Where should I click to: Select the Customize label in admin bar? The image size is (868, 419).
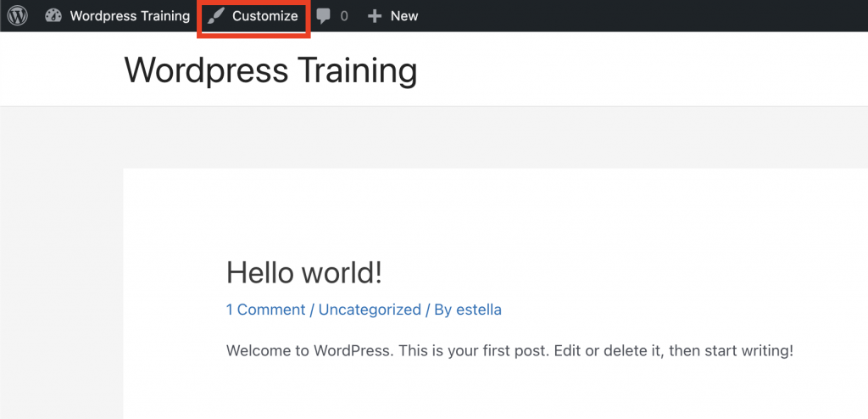pos(265,16)
